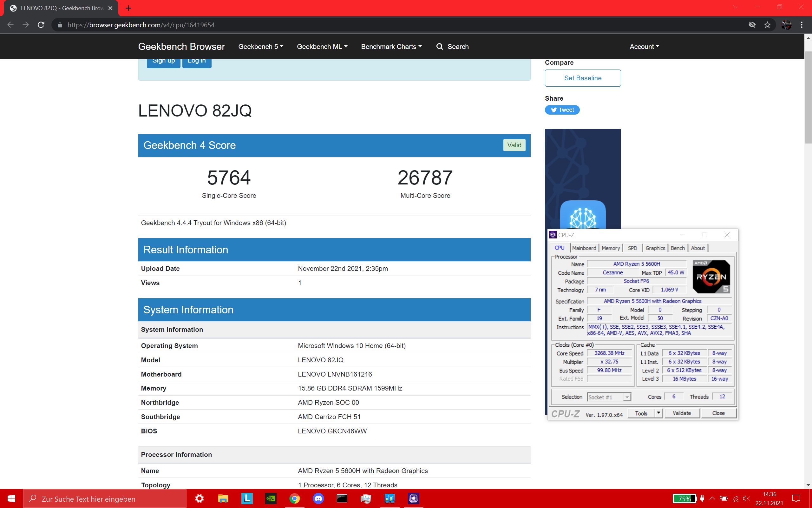Show hidden system tray icons
This screenshot has width=812, height=508.
tap(712, 498)
